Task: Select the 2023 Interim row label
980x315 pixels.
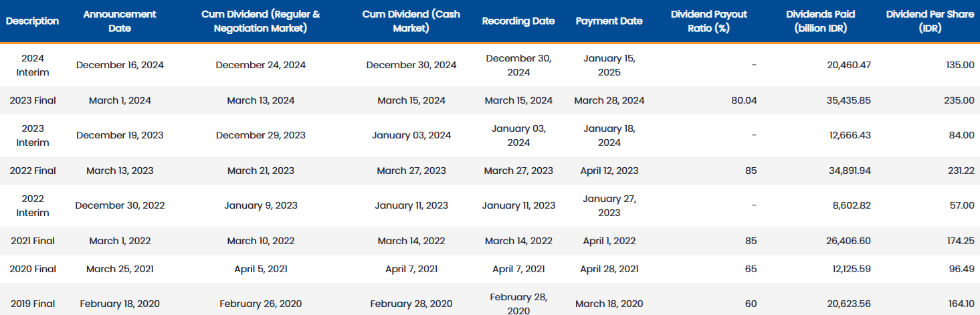Action: pyautogui.click(x=33, y=135)
